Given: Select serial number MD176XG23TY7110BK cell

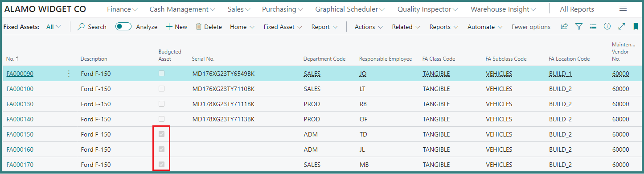Looking at the screenshot, I should pos(223,89).
